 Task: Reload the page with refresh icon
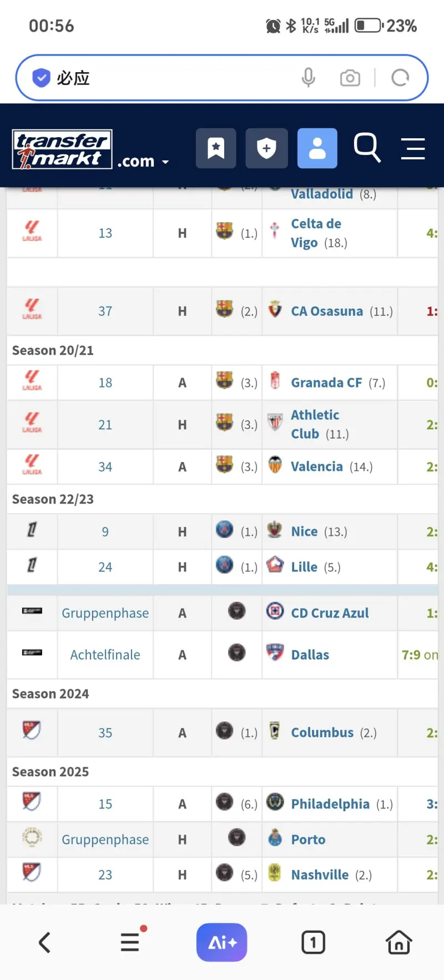point(400,78)
